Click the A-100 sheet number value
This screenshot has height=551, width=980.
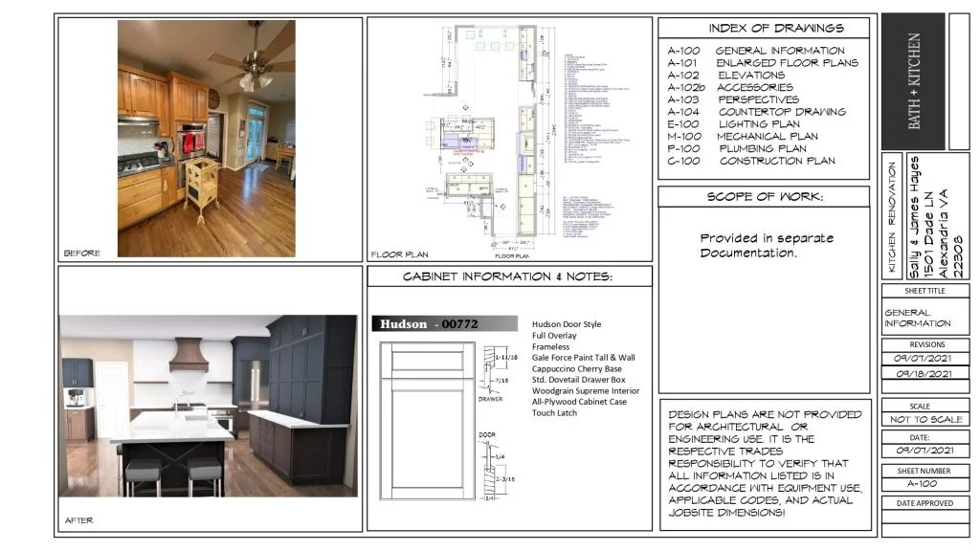pyautogui.click(x=922, y=483)
